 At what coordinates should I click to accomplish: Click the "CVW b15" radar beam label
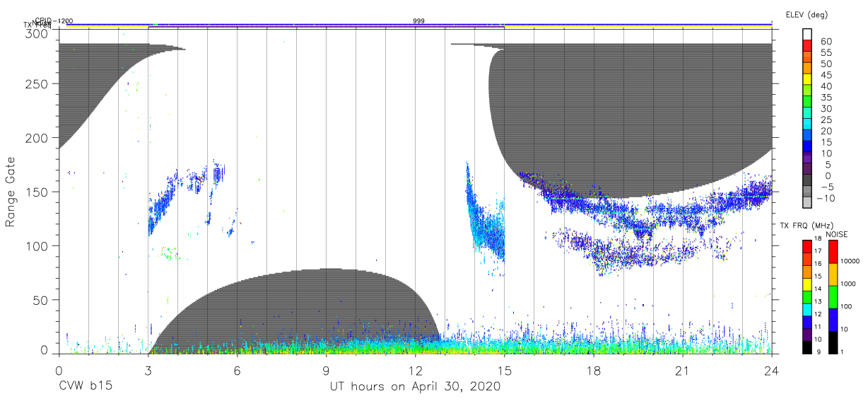85,387
